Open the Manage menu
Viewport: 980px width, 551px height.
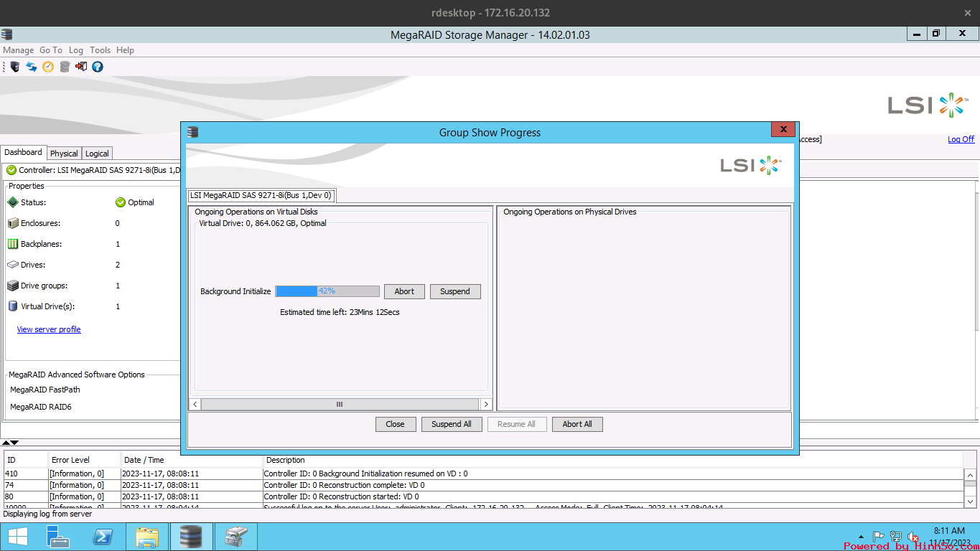(x=18, y=50)
